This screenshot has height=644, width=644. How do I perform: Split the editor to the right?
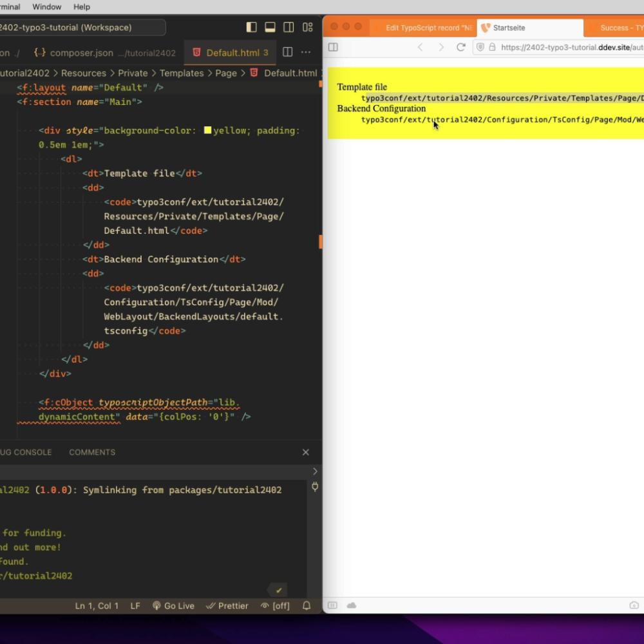[287, 52]
